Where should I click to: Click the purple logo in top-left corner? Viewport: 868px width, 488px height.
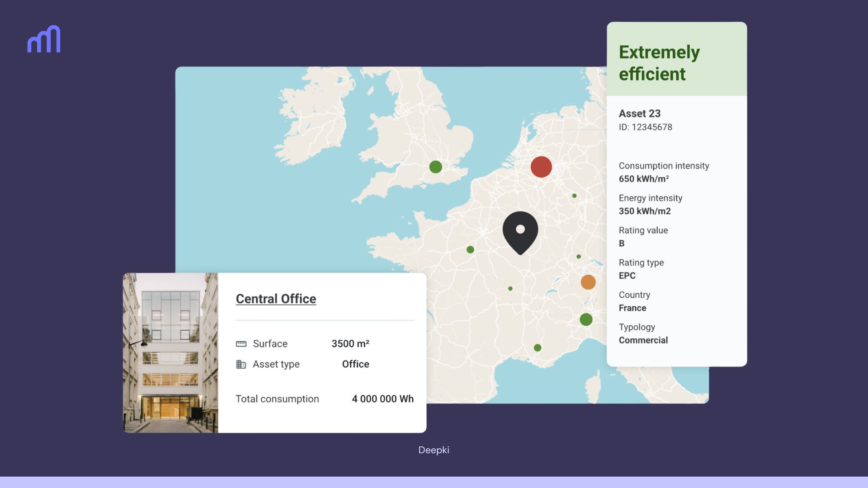click(44, 39)
